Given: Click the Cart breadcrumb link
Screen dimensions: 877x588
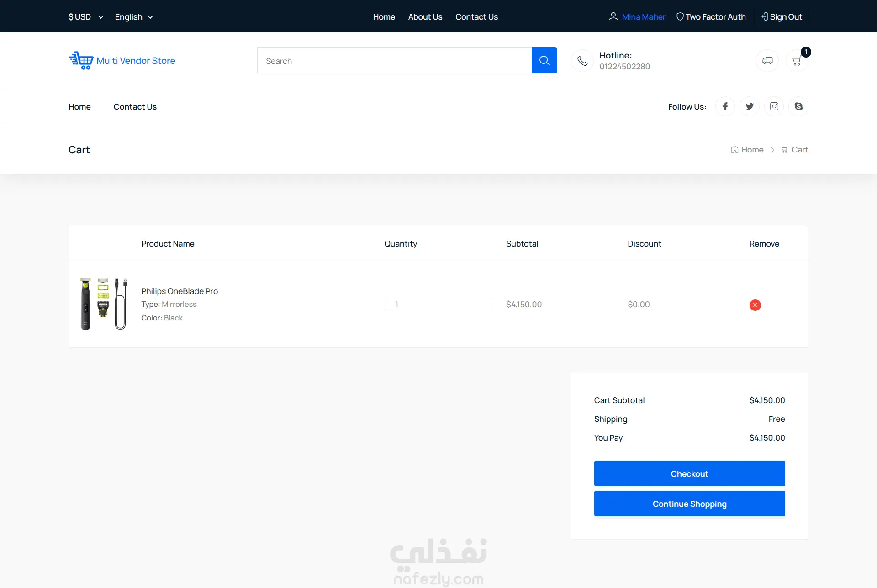Looking at the screenshot, I should point(795,150).
